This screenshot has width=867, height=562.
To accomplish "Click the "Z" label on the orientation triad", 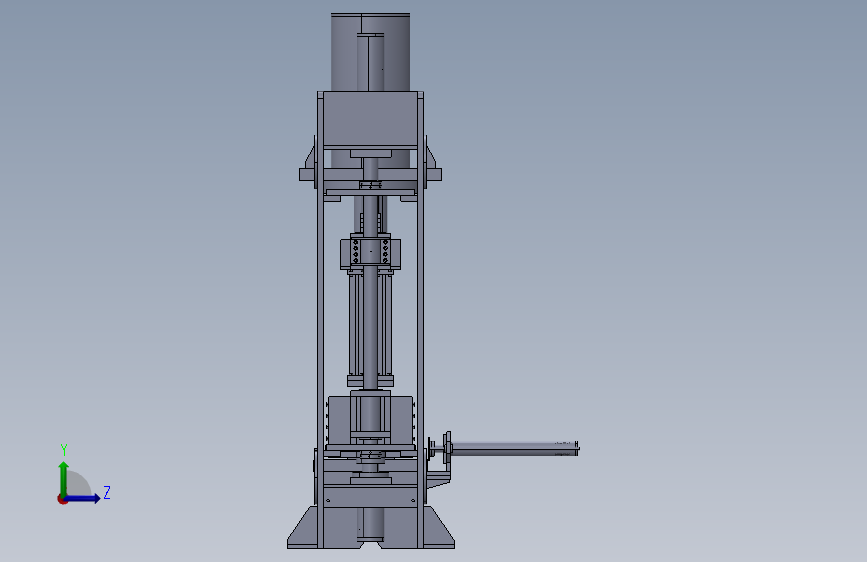I will [107, 492].
